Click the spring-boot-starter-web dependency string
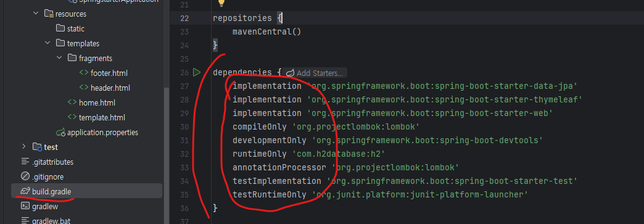This screenshot has width=644, height=224. [x=429, y=114]
